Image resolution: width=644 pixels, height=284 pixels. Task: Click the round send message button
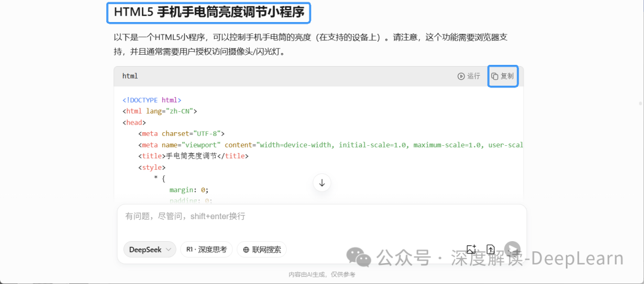point(512,249)
